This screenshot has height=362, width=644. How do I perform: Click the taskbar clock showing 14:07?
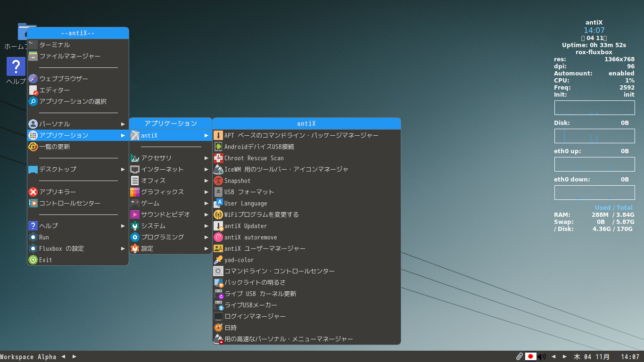click(x=630, y=357)
